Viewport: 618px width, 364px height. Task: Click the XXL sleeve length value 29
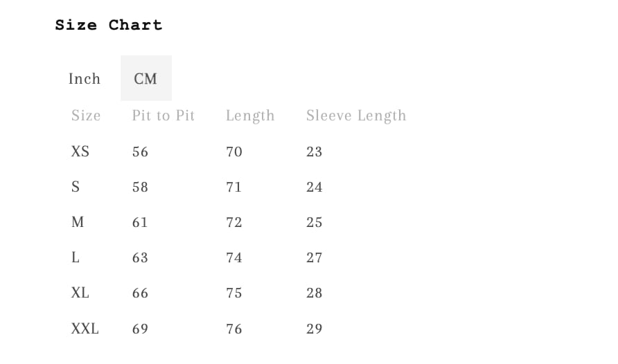pyautogui.click(x=314, y=329)
